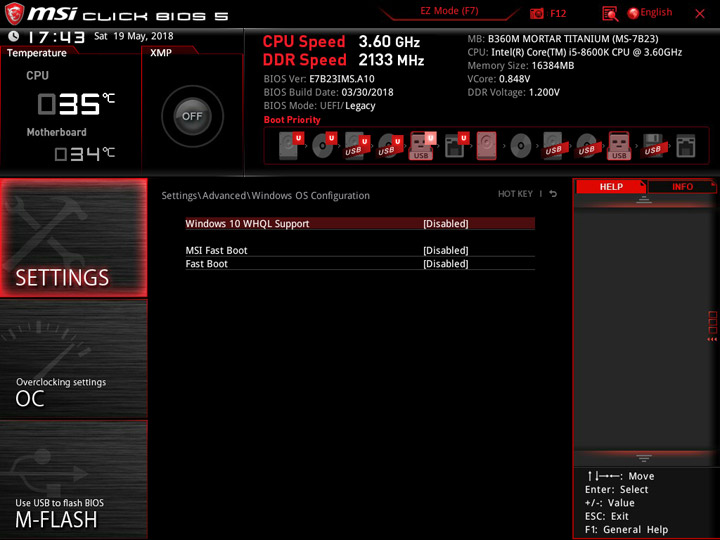Select the UEFI USB CD/DVD boot icon
This screenshot has height=540, width=720.
(x=390, y=146)
